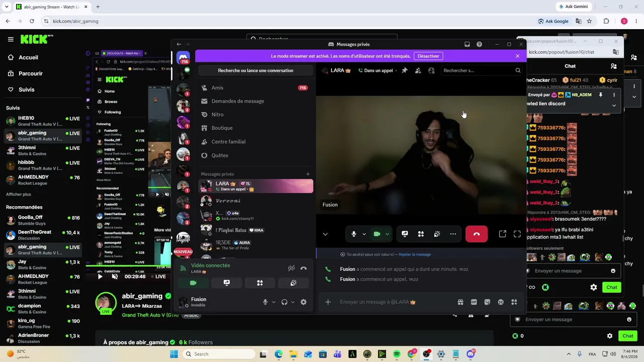Enter full screen call view
644x362 pixels.
[x=517, y=234]
